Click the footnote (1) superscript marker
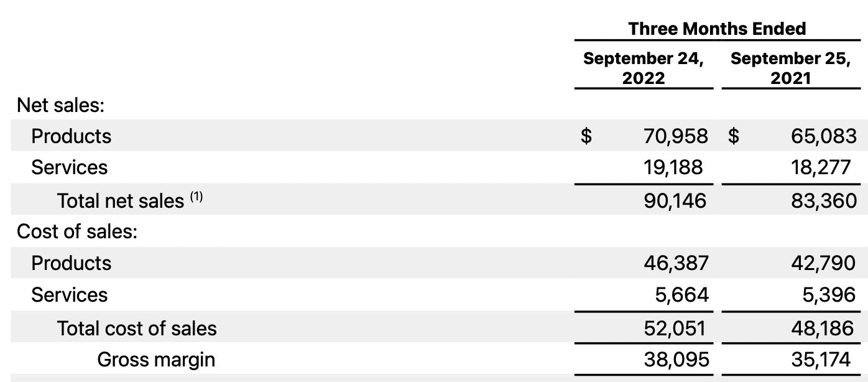 pos(196,197)
